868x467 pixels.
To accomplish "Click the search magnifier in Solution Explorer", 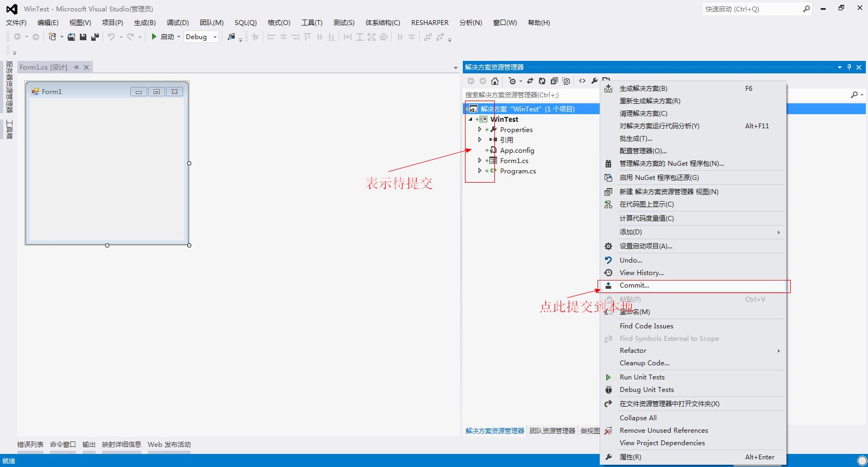I will click(x=854, y=95).
